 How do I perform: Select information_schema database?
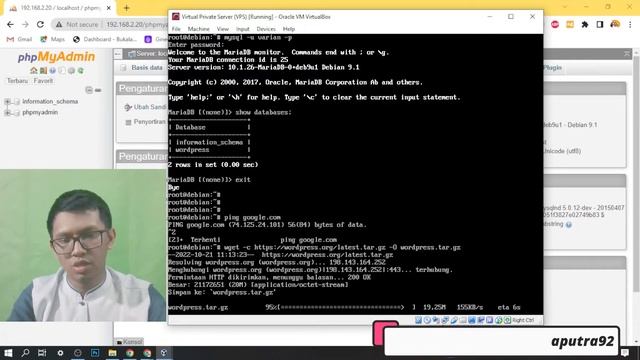coord(50,101)
